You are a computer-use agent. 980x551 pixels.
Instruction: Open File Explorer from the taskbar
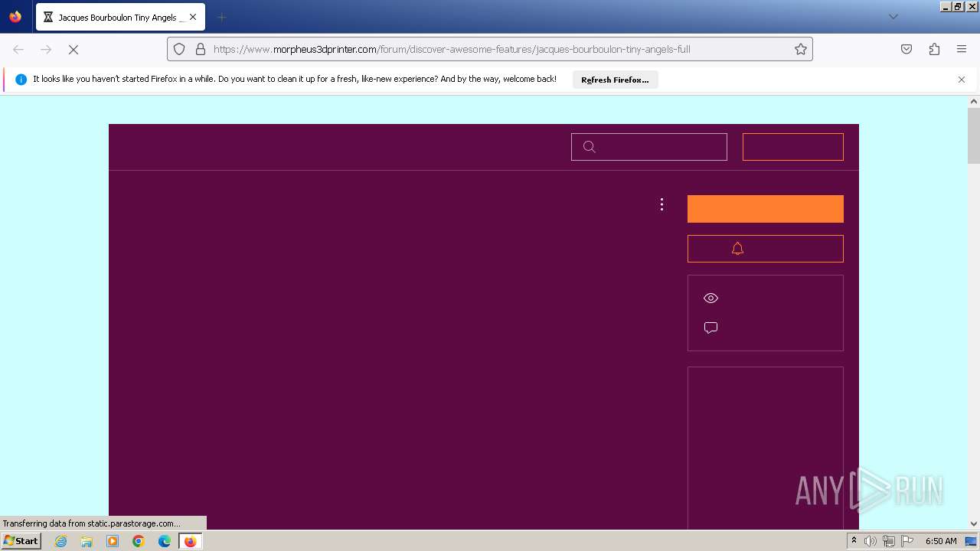87,541
